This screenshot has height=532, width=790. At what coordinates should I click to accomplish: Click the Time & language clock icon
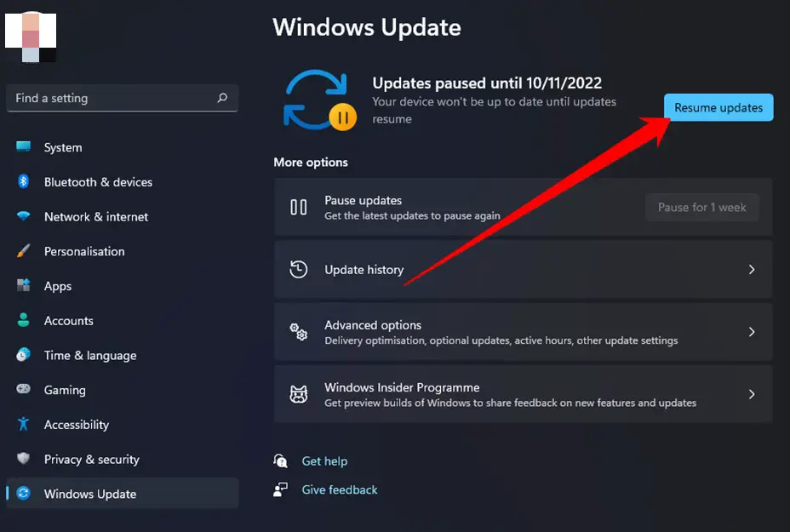click(23, 355)
